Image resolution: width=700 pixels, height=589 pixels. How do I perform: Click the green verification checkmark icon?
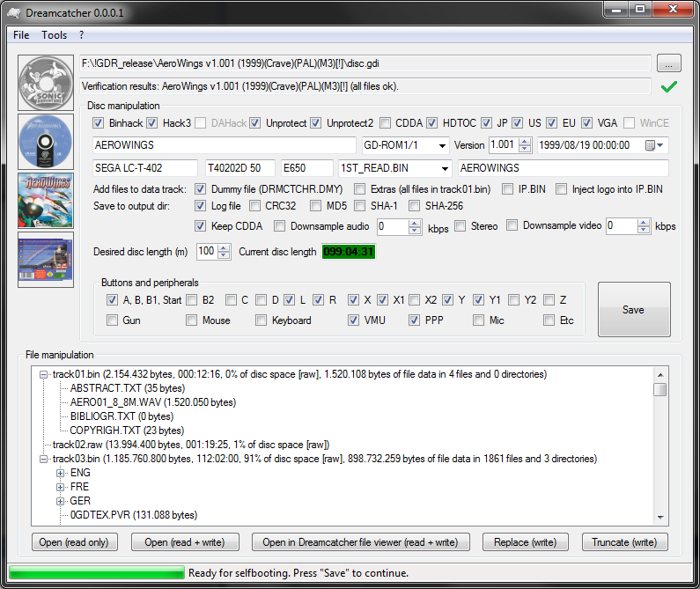pyautogui.click(x=669, y=86)
